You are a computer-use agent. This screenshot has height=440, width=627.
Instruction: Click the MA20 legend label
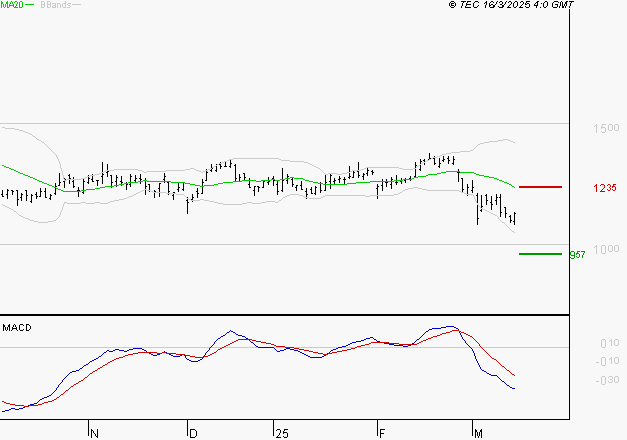11,5
